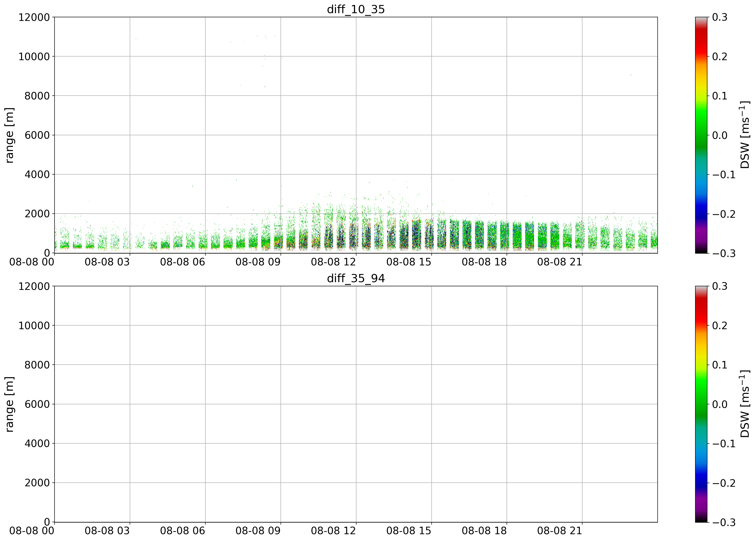Click the 08-08 03 time label under diff_10_35
This screenshot has height=541, width=756.
[x=107, y=262]
